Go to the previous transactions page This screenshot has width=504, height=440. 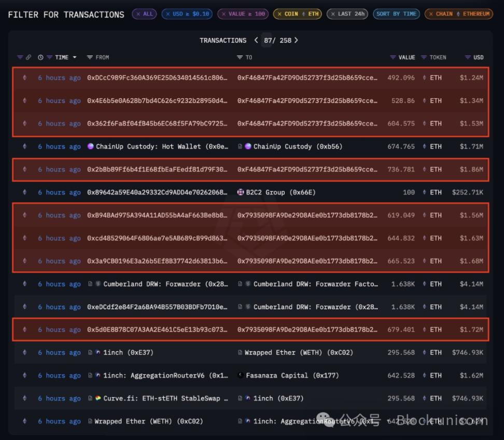[x=256, y=40]
